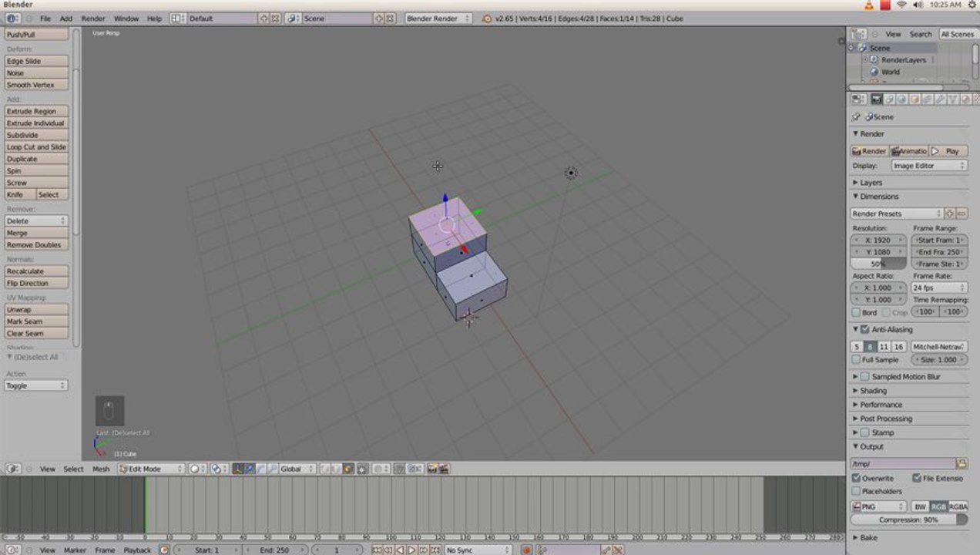Pin the properties context with the pin icon

pos(855,117)
